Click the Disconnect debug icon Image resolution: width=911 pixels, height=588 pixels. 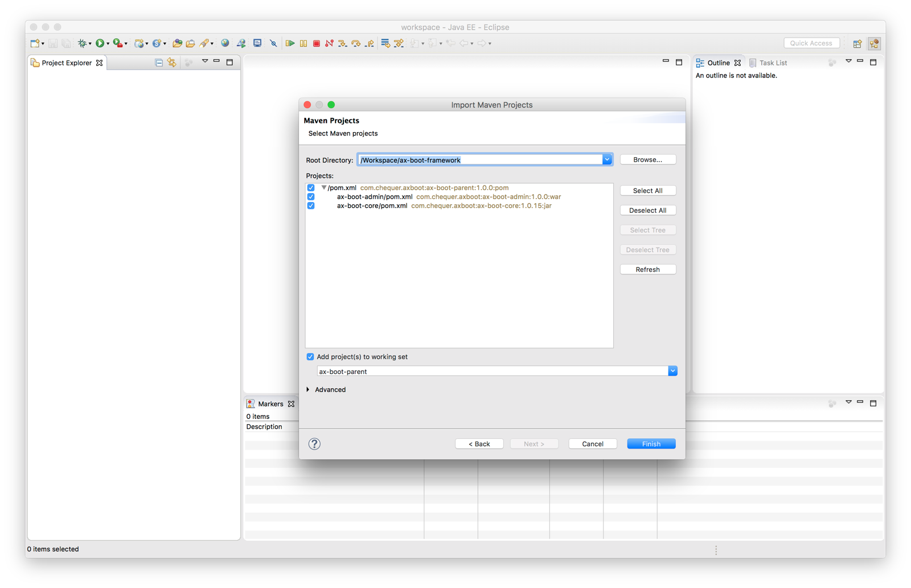pyautogui.click(x=329, y=43)
